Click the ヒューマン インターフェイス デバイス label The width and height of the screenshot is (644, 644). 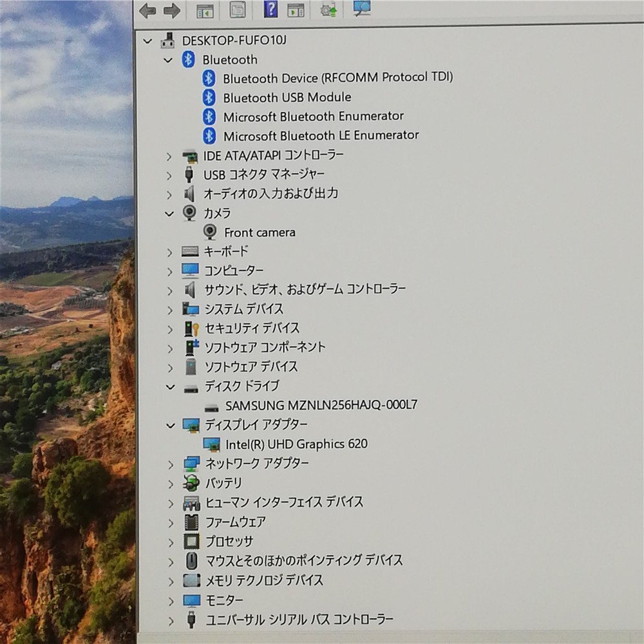(284, 502)
